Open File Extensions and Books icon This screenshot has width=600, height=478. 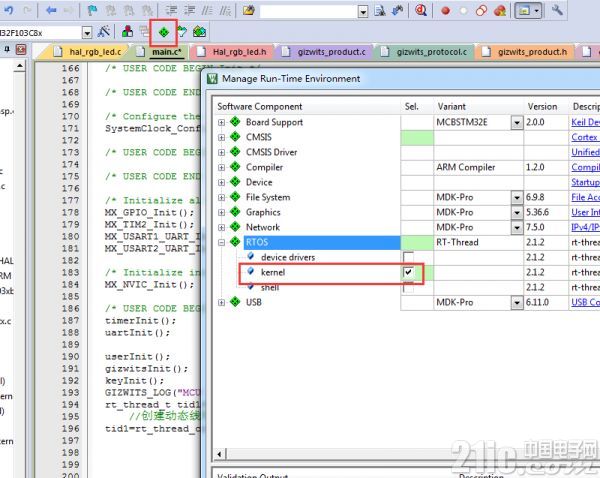click(127, 32)
